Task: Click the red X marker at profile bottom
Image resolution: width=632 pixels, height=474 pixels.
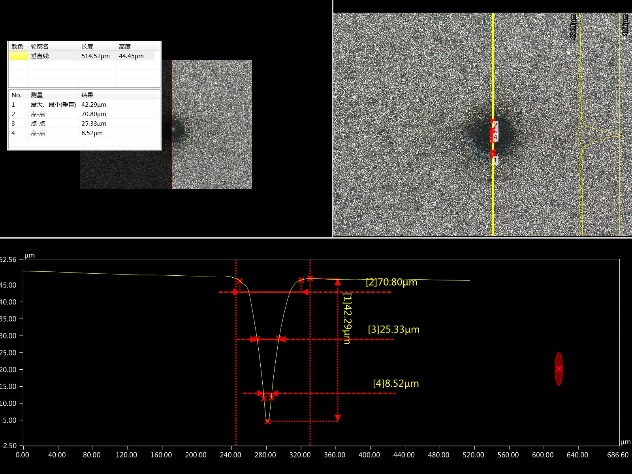Action: [268, 422]
